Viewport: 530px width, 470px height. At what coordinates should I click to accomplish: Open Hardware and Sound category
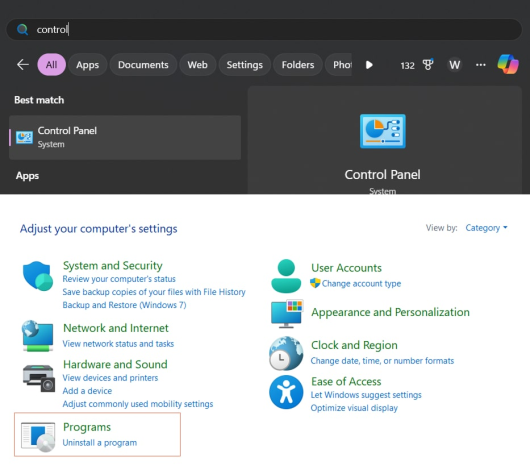115,364
